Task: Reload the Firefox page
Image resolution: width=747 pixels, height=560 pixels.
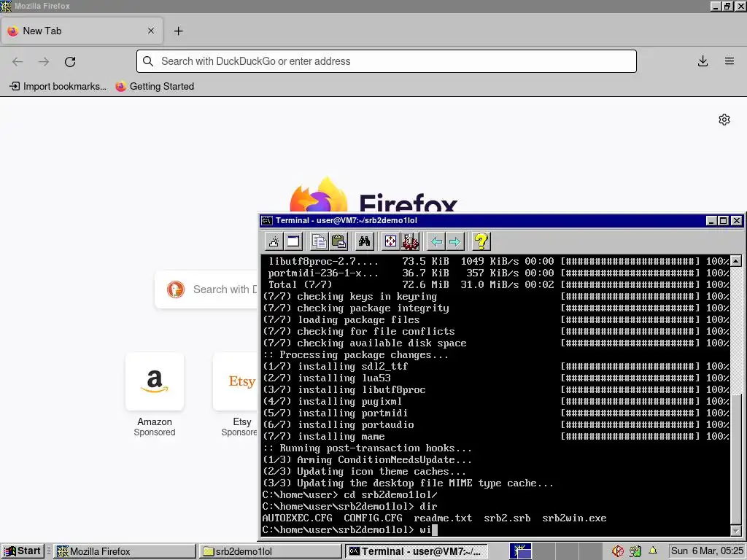Action: tap(70, 61)
